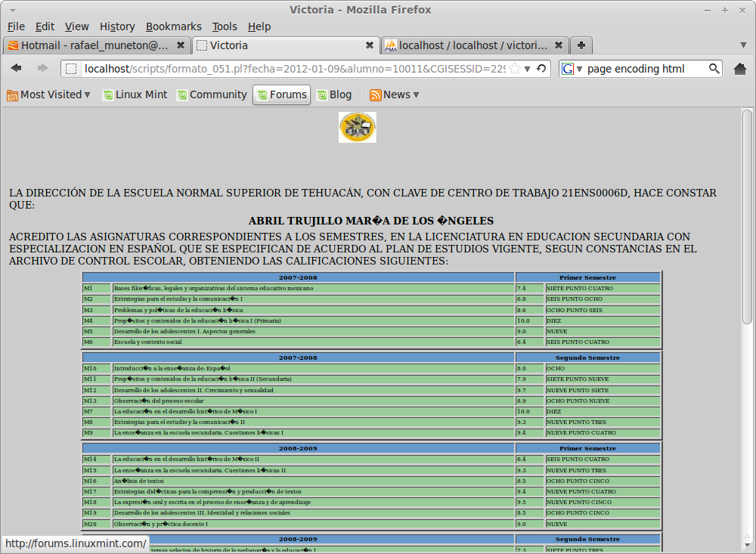Close the localhost phpMyAdmin tab
The width and height of the screenshot is (756, 554).
(559, 45)
